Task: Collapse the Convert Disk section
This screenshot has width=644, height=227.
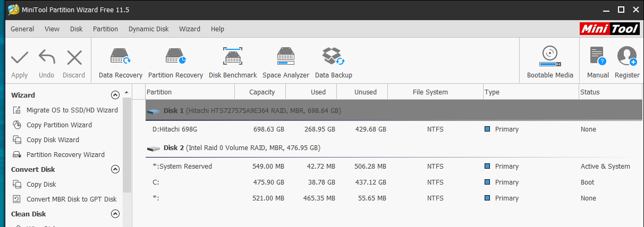Action: (115, 170)
